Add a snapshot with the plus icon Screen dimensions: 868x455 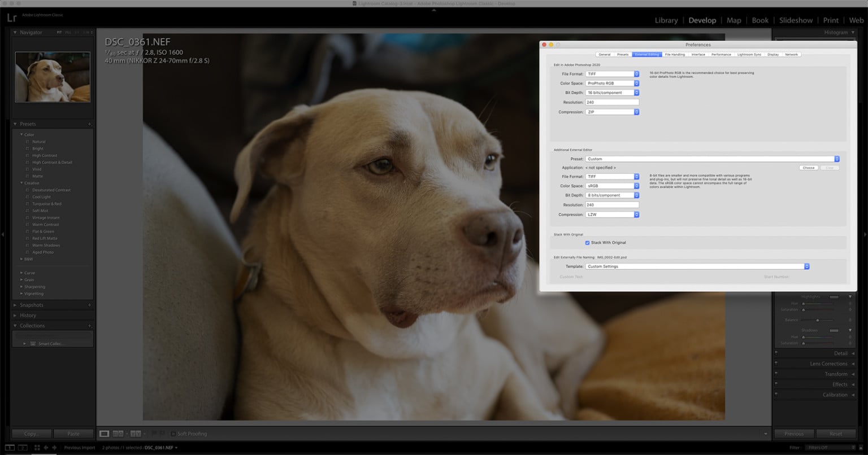tap(89, 305)
